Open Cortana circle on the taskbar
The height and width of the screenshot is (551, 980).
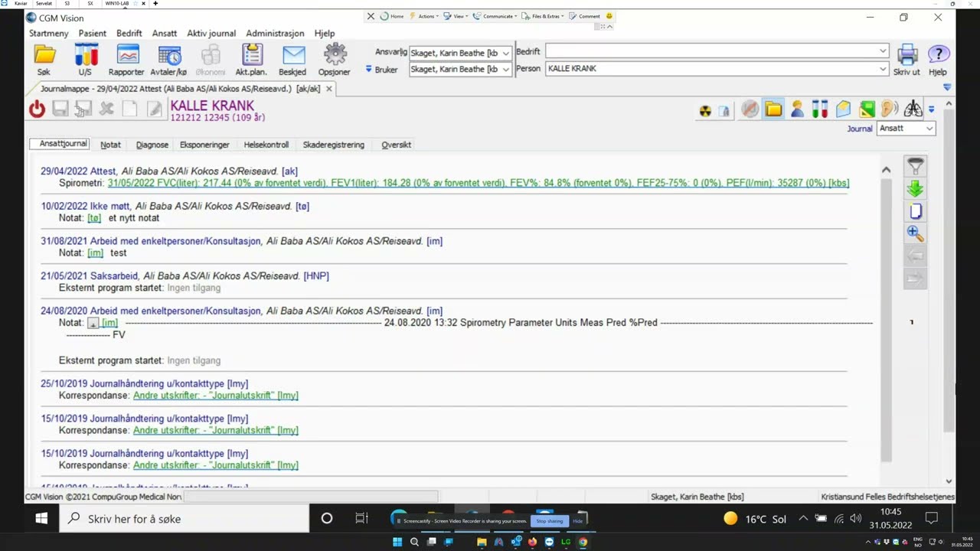click(327, 518)
